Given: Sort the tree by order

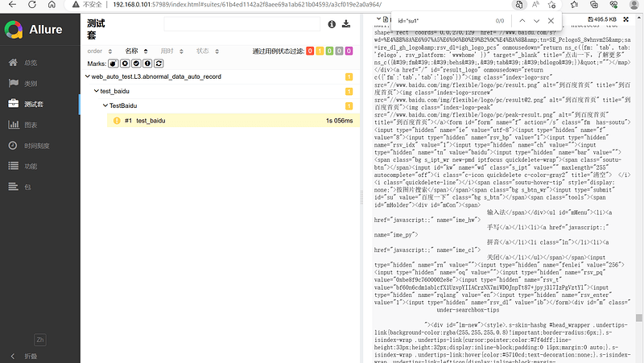Looking at the screenshot, I should coord(99,51).
